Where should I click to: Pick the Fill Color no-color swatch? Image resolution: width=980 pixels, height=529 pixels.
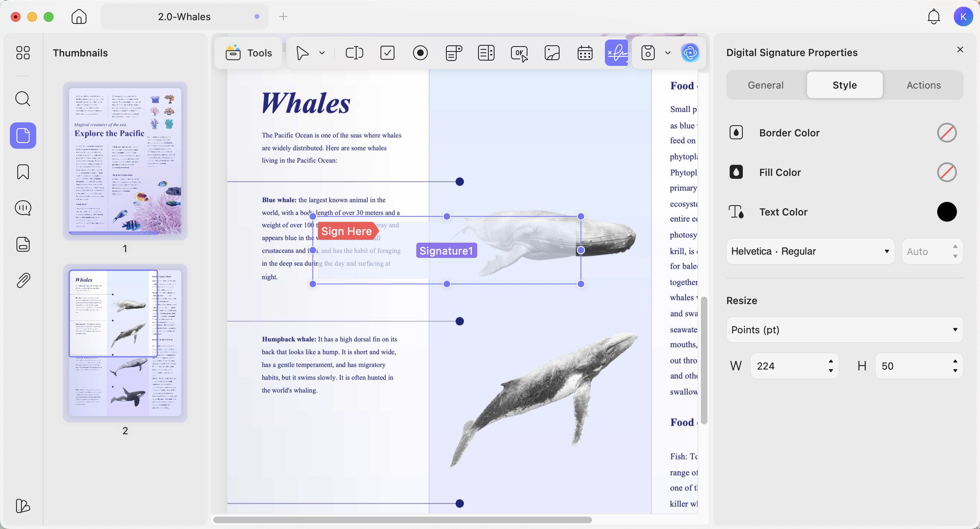coord(947,172)
